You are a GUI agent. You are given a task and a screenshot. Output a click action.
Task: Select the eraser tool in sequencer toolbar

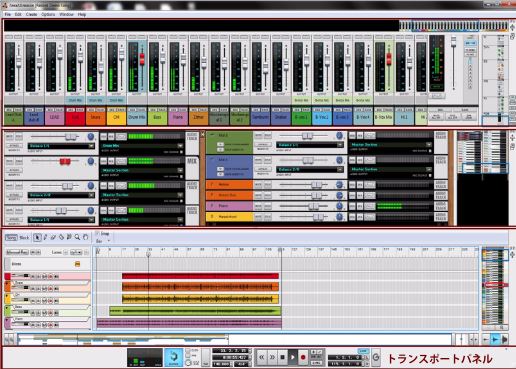click(53, 237)
